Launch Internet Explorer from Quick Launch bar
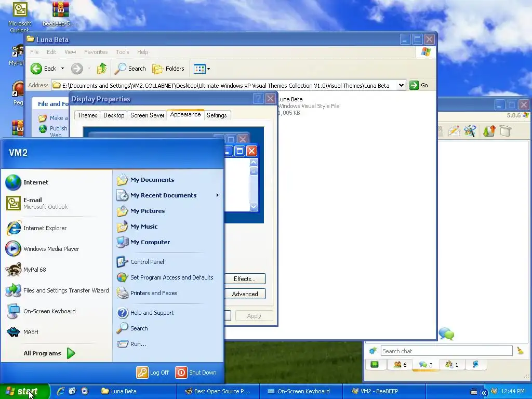Screen dimensions: 532x399 click(61, 391)
